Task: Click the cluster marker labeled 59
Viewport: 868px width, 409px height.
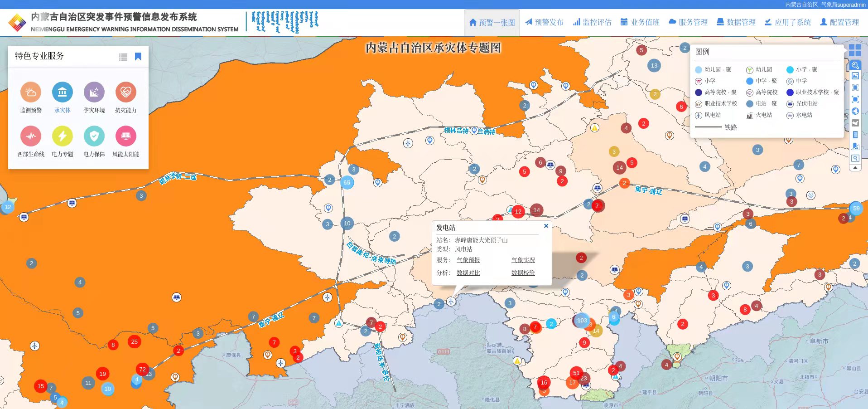Action: 856,209
